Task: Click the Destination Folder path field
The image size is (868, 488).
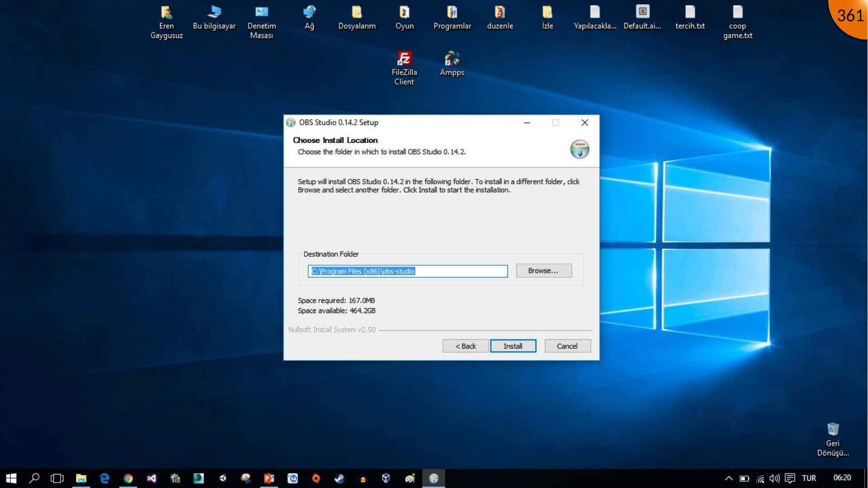Action: tap(408, 271)
